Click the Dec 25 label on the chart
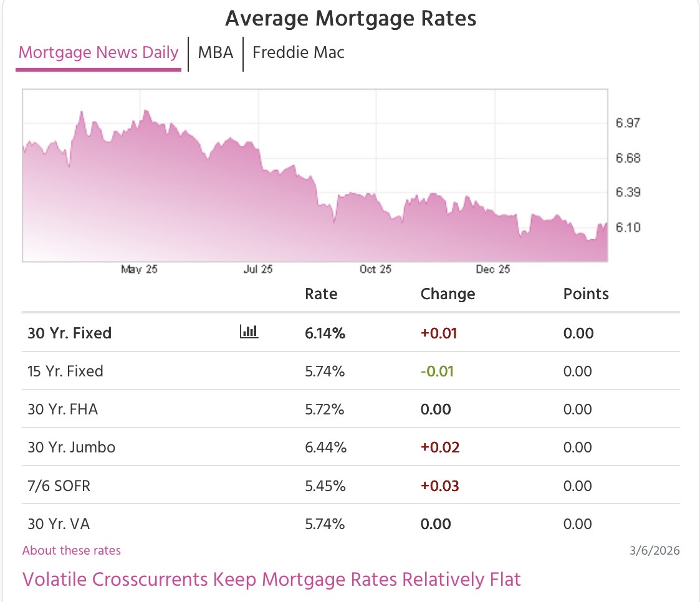 (x=492, y=269)
